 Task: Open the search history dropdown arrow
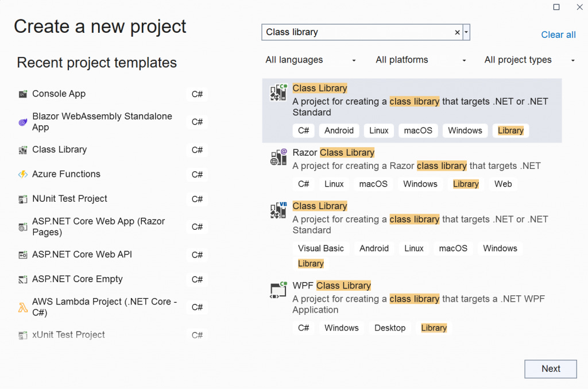466,32
